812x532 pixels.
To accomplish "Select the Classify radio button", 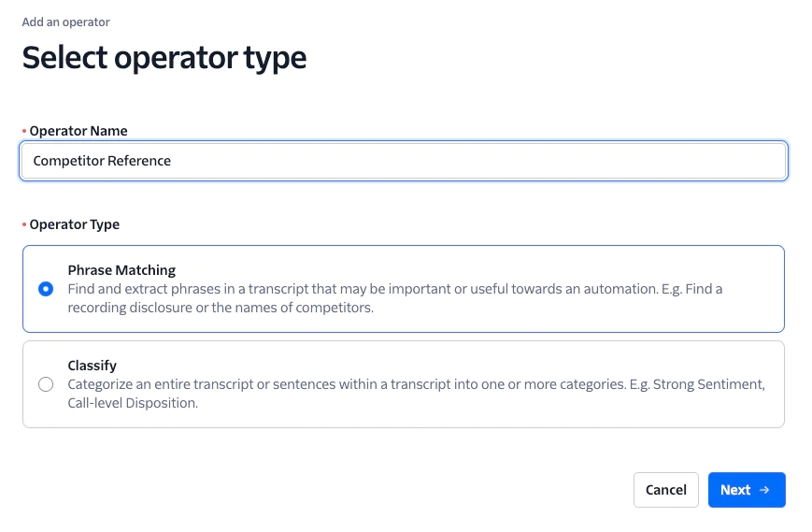I will tap(46, 384).
